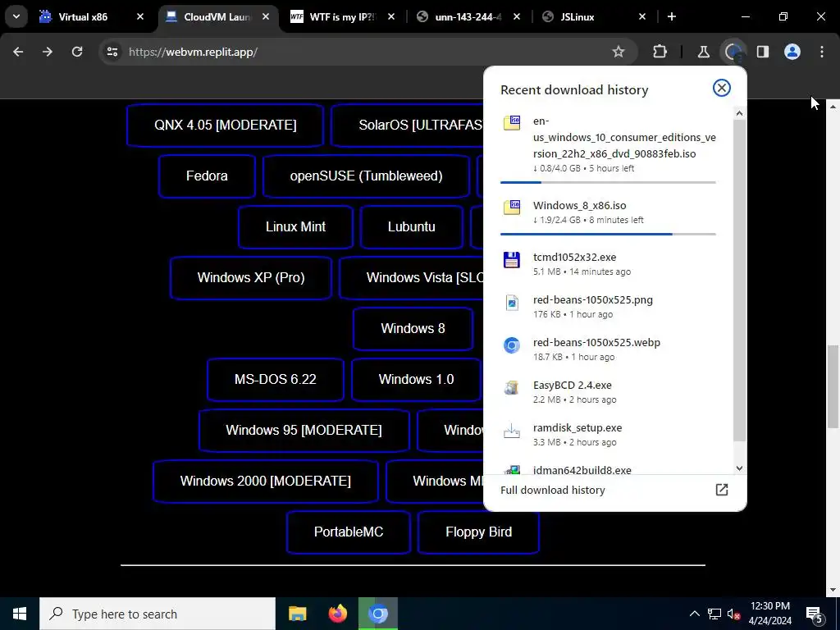This screenshot has width=840, height=630.
Task: Launch QNX 4.05 [MODERATE] VM
Action: pyautogui.click(x=225, y=125)
